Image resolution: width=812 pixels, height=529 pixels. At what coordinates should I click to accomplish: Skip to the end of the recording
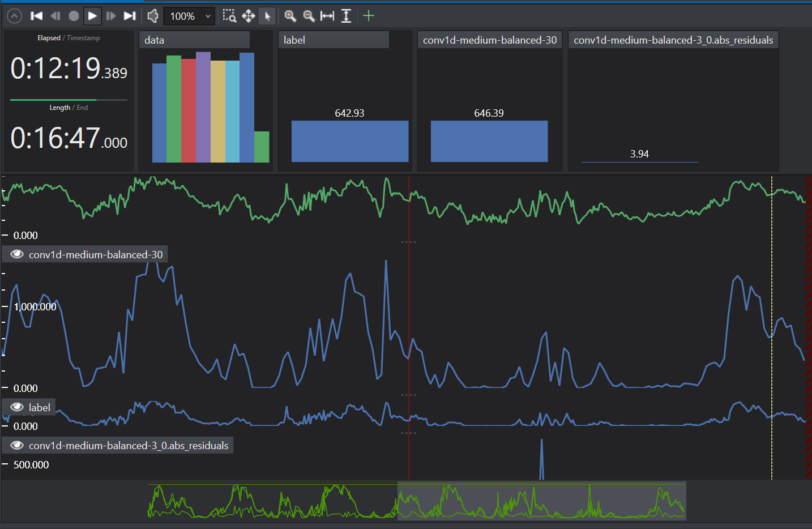pyautogui.click(x=130, y=16)
